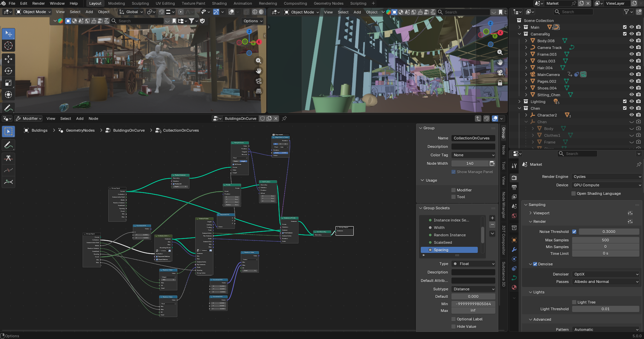Switch to Geometry Nodes workspace tab
This screenshot has width=644, height=339.
[x=328, y=3]
